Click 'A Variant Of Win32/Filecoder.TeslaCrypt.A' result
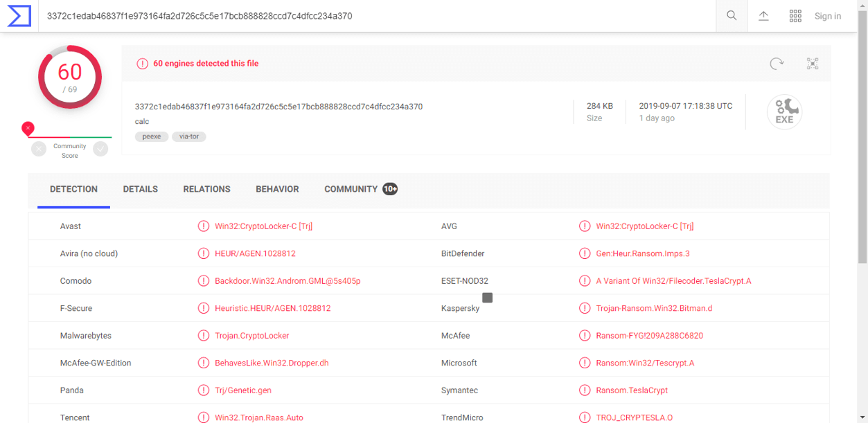 [x=673, y=281]
